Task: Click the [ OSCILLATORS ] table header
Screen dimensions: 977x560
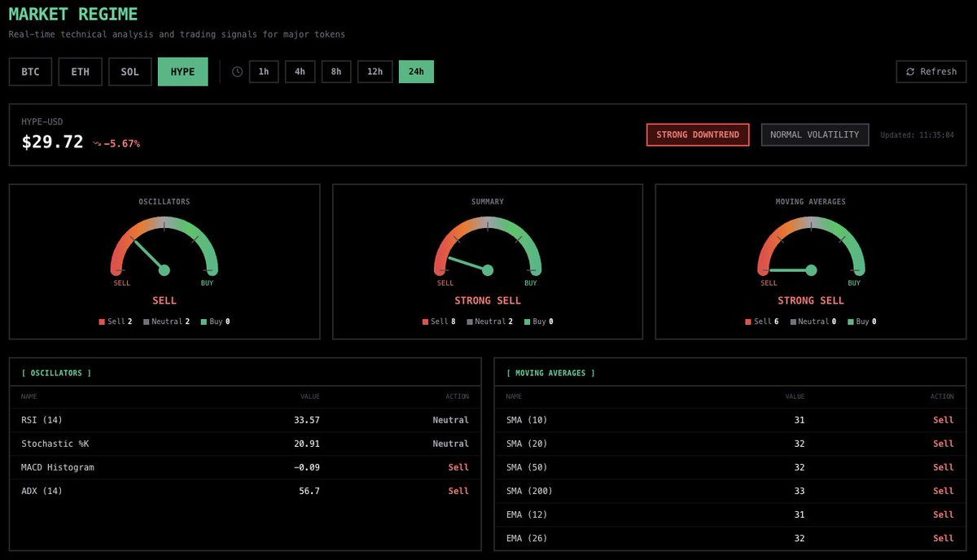Action: [x=56, y=373]
